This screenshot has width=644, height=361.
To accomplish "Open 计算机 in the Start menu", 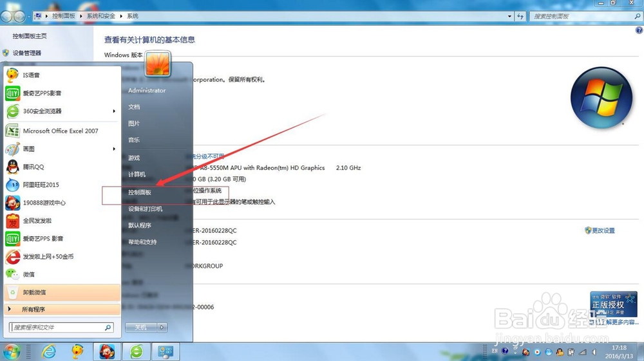I will coord(137,174).
